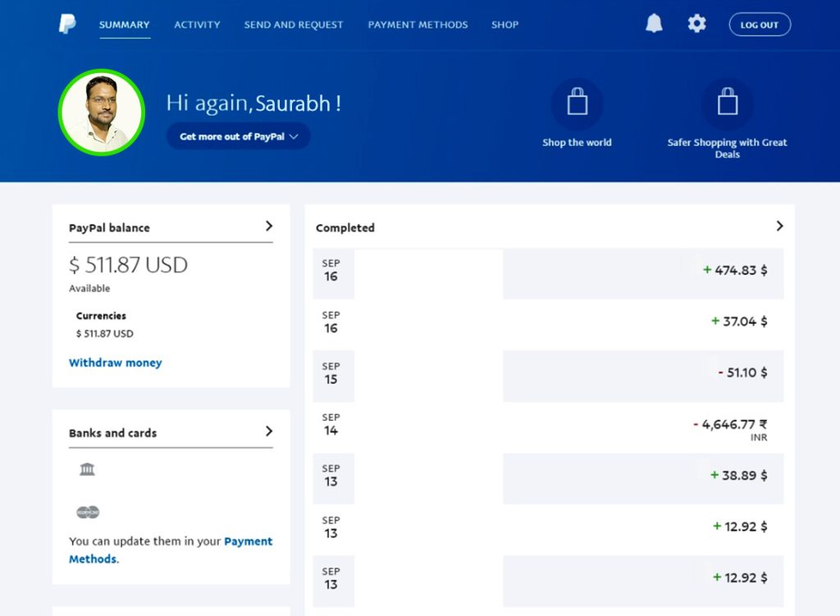The image size is (840, 616).
Task: Click Saurabh's profile picture
Action: [x=102, y=112]
